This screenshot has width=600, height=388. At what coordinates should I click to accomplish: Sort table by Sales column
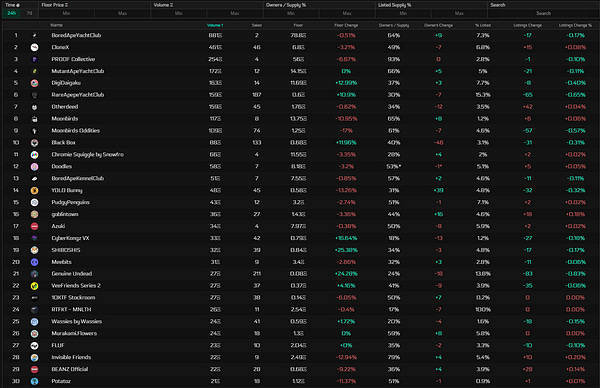[257, 25]
